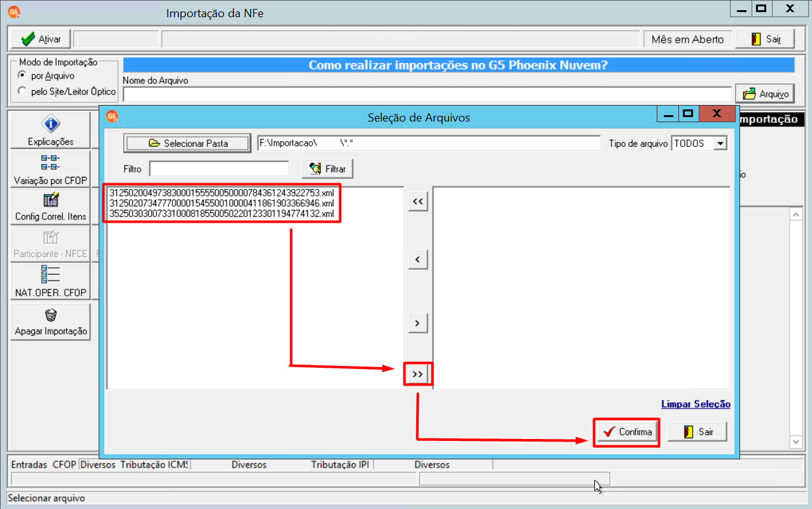This screenshot has width=812, height=509.
Task: Click the Confirma button
Action: 627,432
